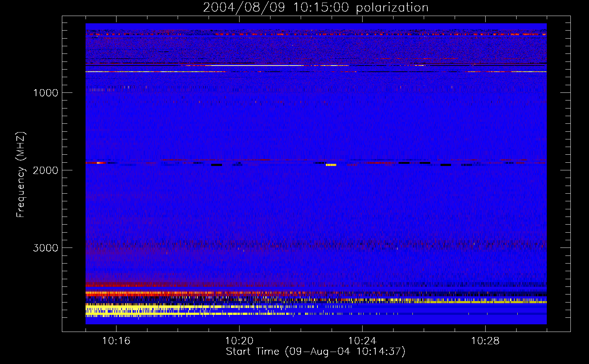Viewport: 589px width, 364px height.
Task: Click the "10:28" time tick label
Action: tap(485, 341)
